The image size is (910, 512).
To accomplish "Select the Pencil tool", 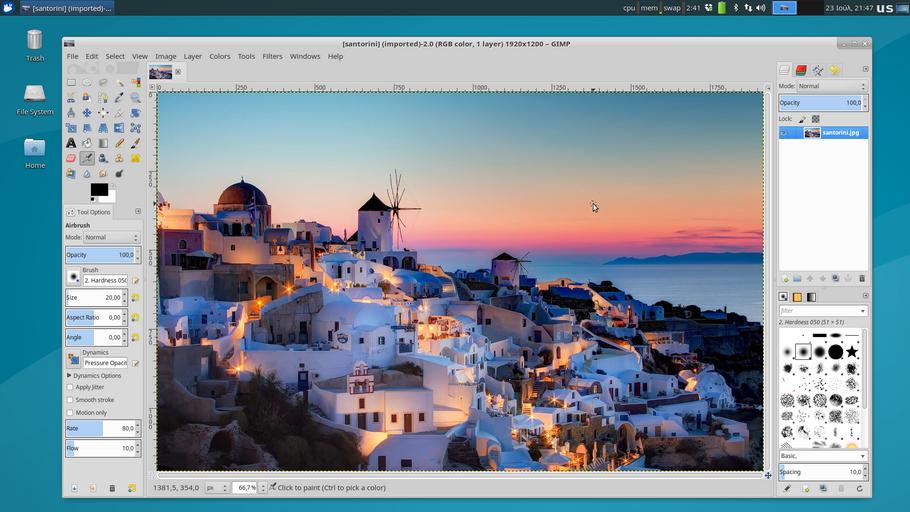I will tap(119, 143).
